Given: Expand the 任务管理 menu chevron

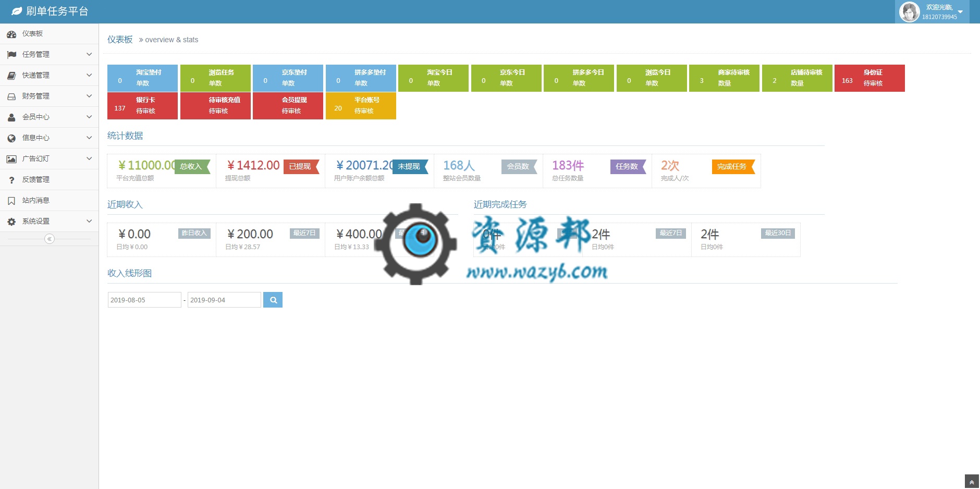Looking at the screenshot, I should click(89, 54).
